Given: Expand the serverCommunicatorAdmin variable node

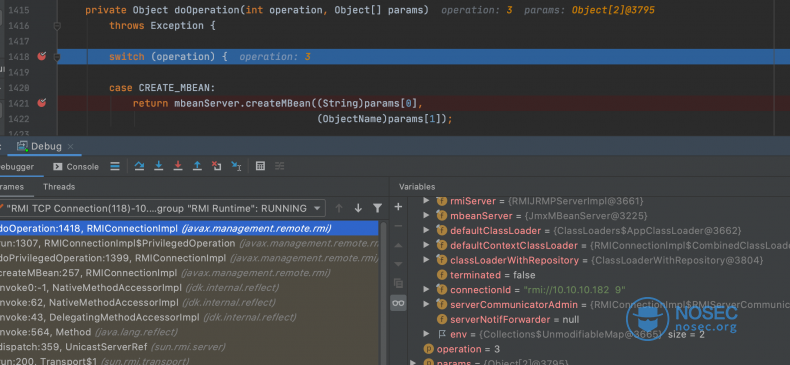Looking at the screenshot, I should point(426,305).
